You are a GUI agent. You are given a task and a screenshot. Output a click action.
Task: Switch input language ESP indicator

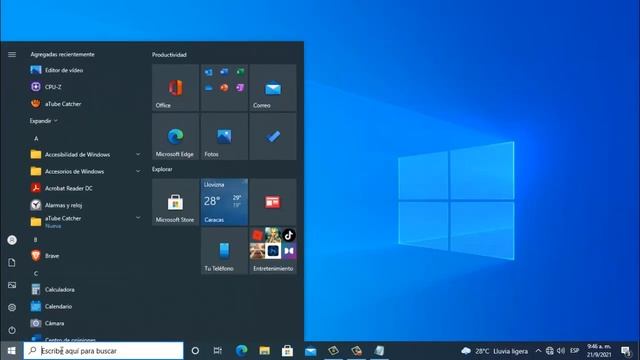coord(575,351)
